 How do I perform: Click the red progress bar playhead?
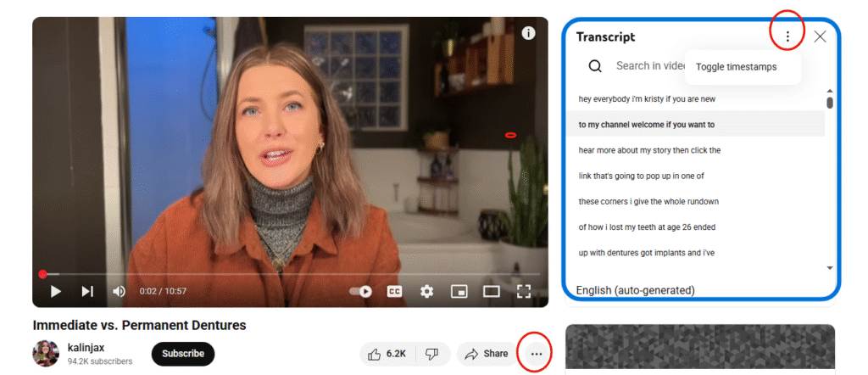tap(42, 274)
